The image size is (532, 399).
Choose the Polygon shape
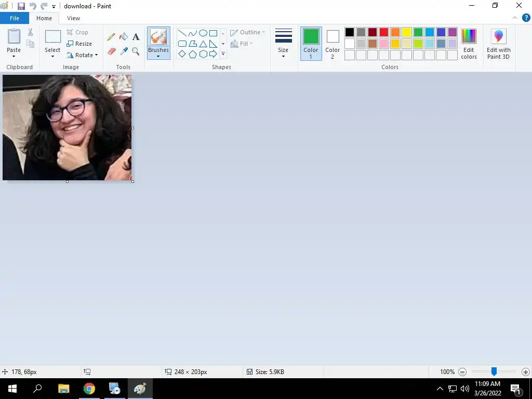(x=193, y=44)
